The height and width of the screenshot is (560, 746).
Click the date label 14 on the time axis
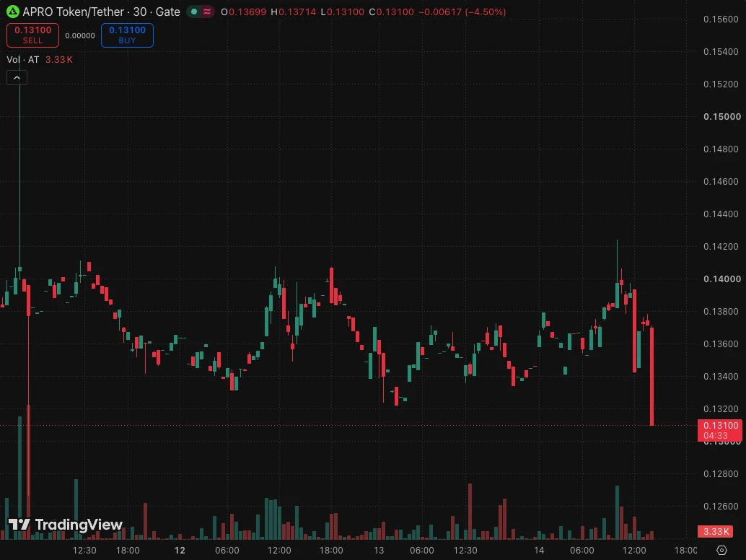(539, 551)
